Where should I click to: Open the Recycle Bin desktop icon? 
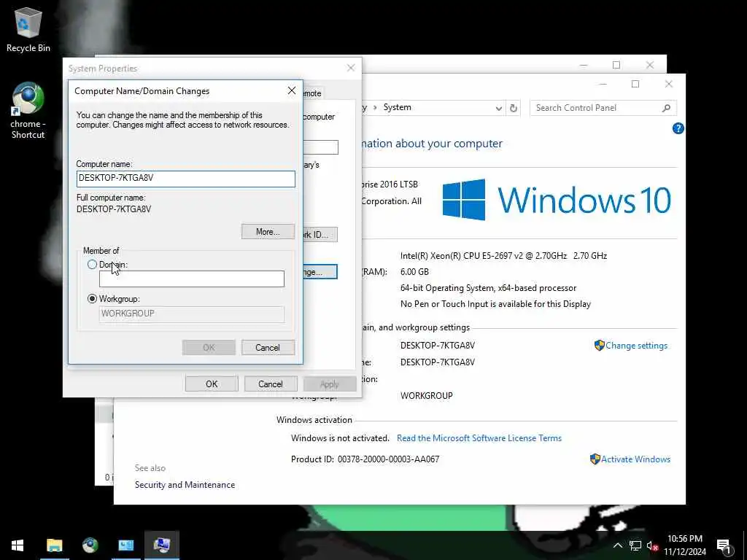tap(28, 29)
